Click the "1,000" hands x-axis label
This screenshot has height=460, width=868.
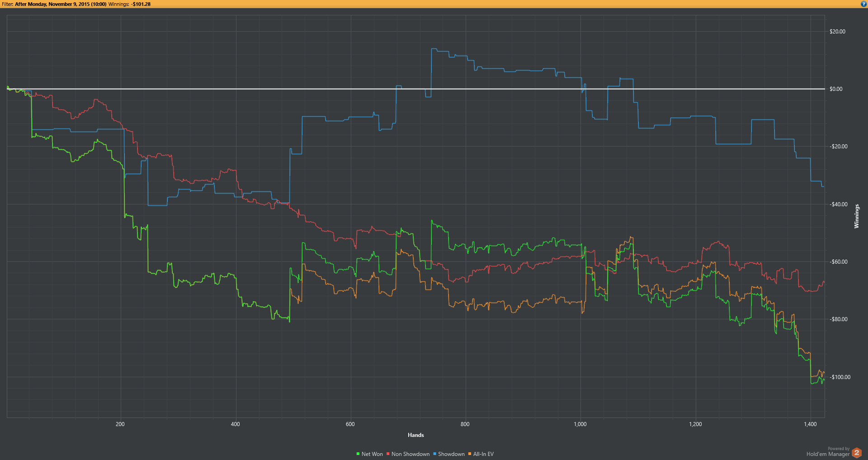(580, 424)
